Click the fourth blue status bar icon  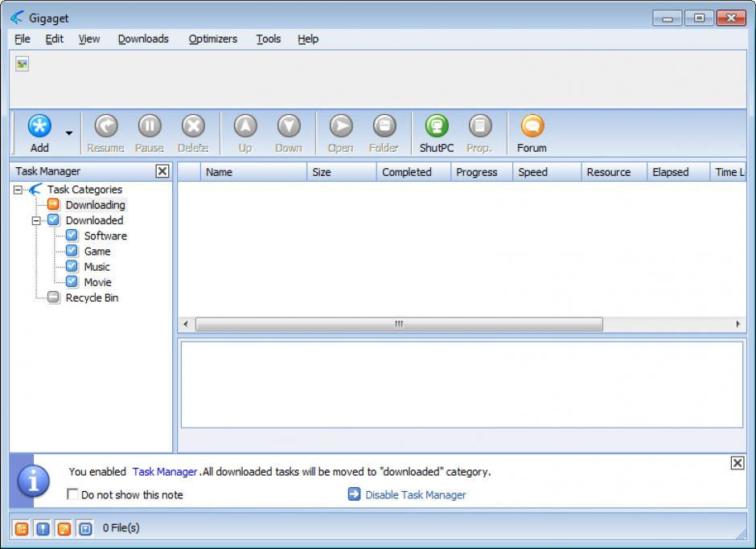[85, 529]
